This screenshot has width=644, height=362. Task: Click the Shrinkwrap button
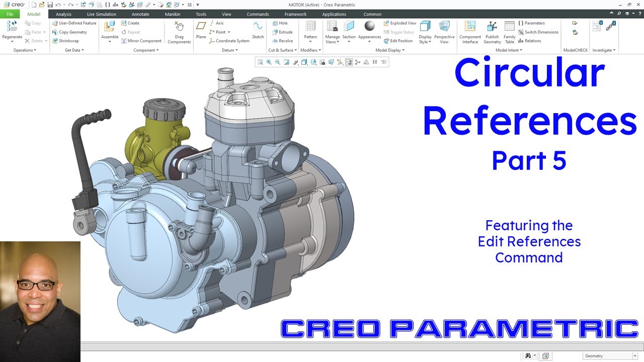pos(65,41)
